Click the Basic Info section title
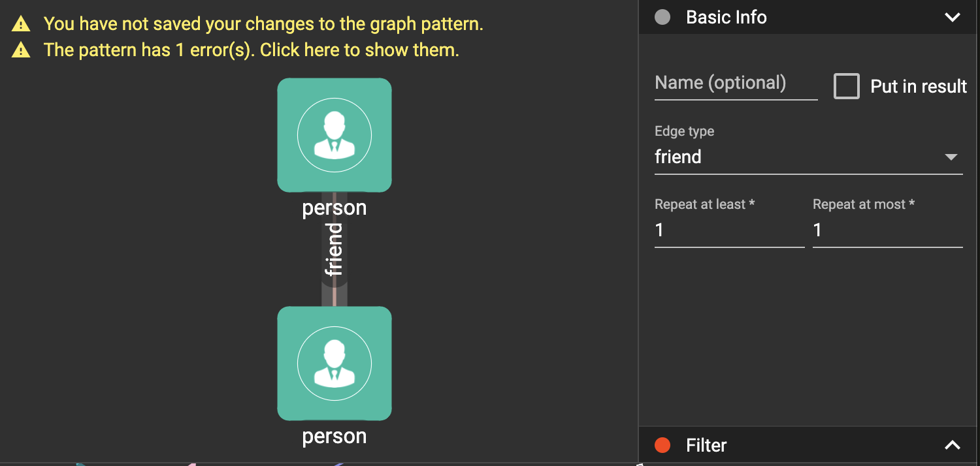This screenshot has height=466, width=980. (x=726, y=17)
